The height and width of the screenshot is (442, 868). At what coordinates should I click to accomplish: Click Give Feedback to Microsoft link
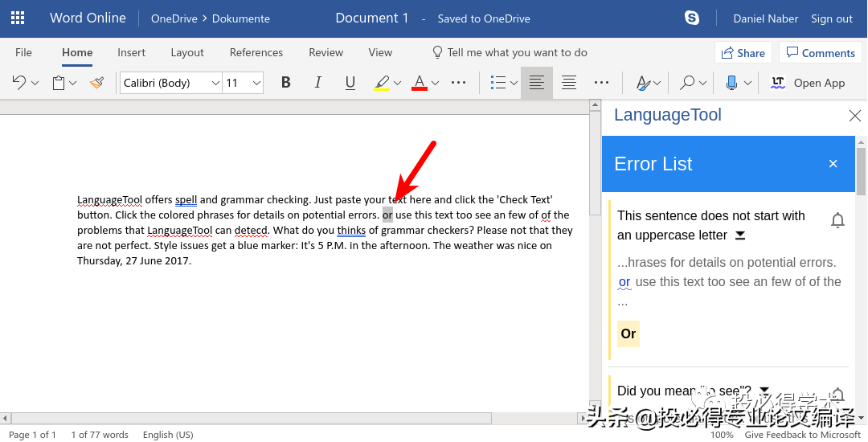pyautogui.click(x=802, y=435)
